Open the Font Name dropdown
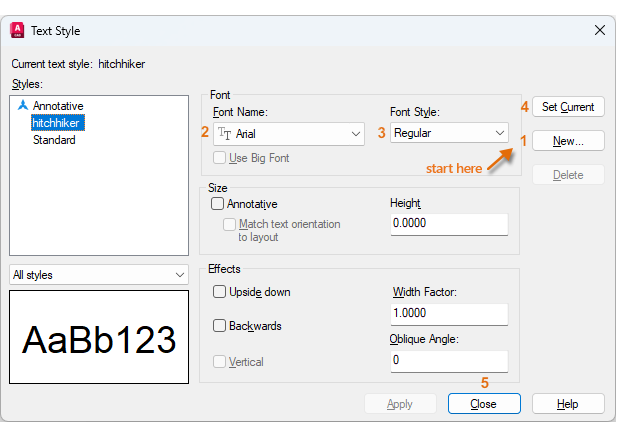 [356, 133]
